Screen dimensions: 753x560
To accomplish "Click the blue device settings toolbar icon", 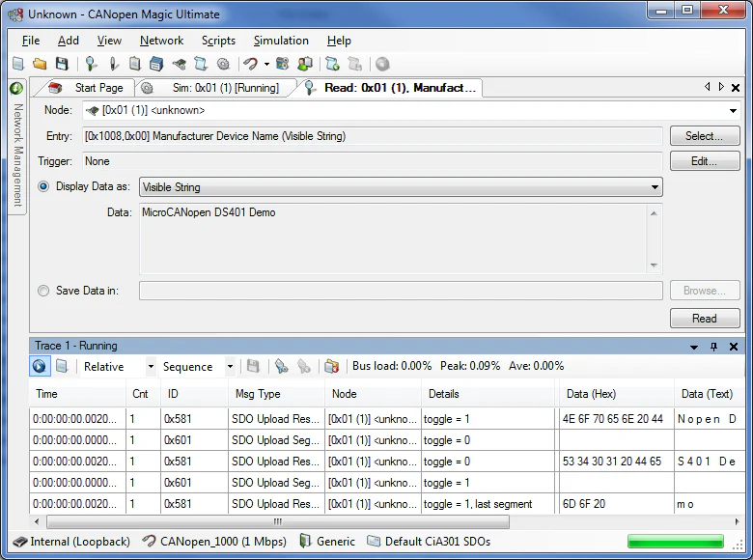I will coord(282,64).
